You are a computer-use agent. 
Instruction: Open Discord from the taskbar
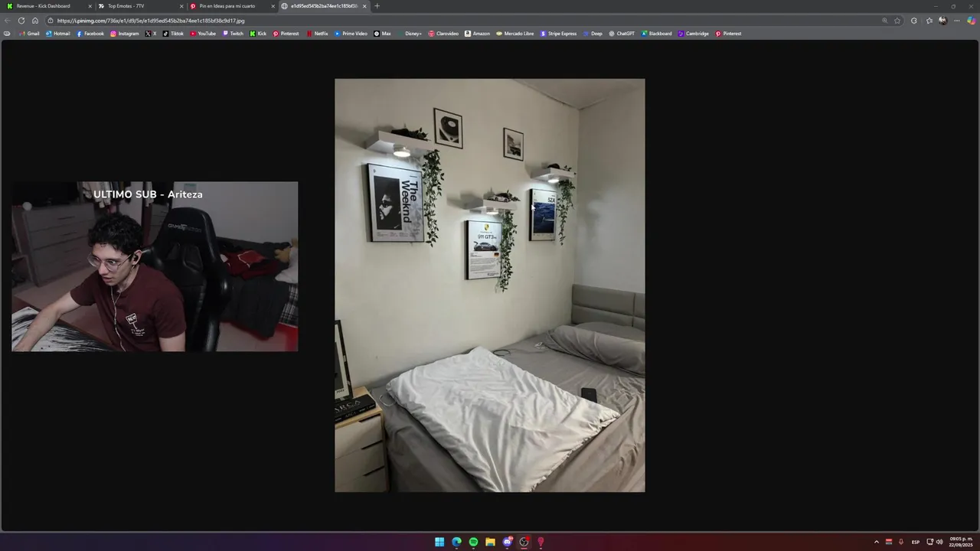(x=507, y=542)
